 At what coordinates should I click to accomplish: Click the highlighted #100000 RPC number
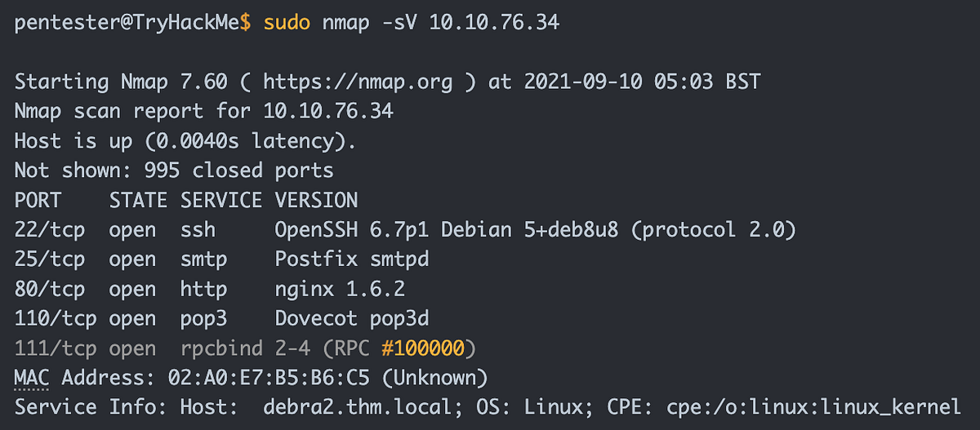coord(423,348)
